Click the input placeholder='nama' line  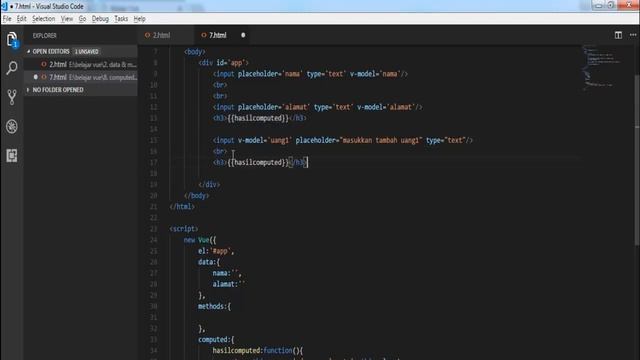click(x=310, y=74)
